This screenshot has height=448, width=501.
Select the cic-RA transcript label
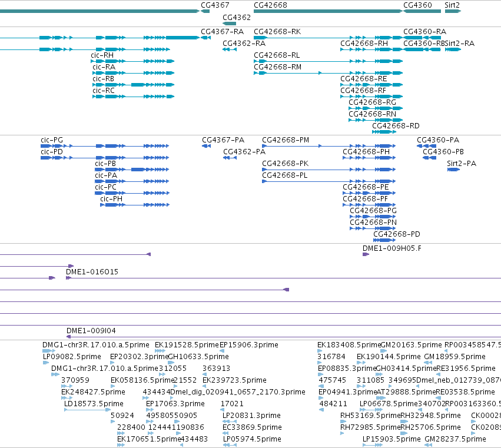pyautogui.click(x=104, y=67)
